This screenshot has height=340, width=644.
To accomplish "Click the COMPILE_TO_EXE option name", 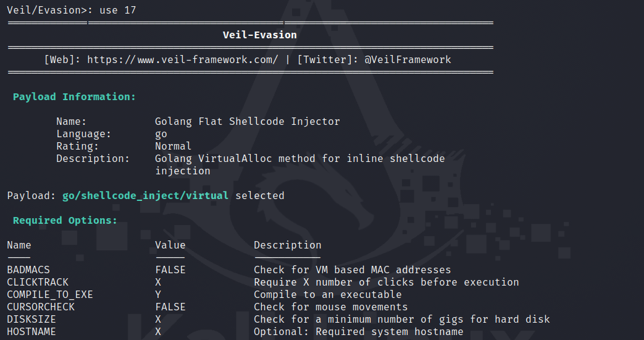I will click(50, 295).
